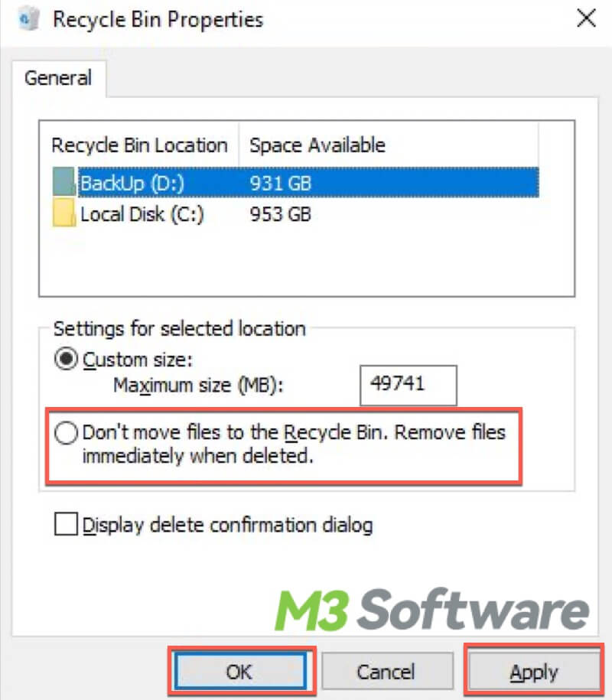Click the OK button
The height and width of the screenshot is (700, 612).
(x=240, y=672)
